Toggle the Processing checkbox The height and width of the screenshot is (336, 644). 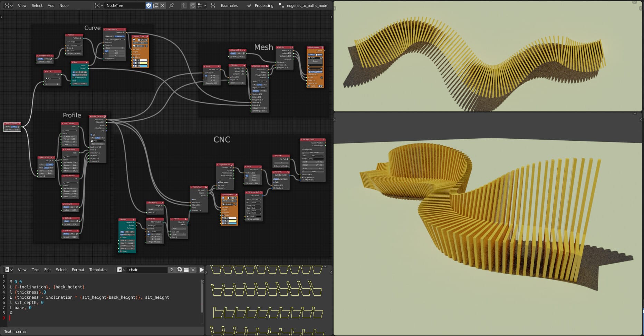pos(249,6)
